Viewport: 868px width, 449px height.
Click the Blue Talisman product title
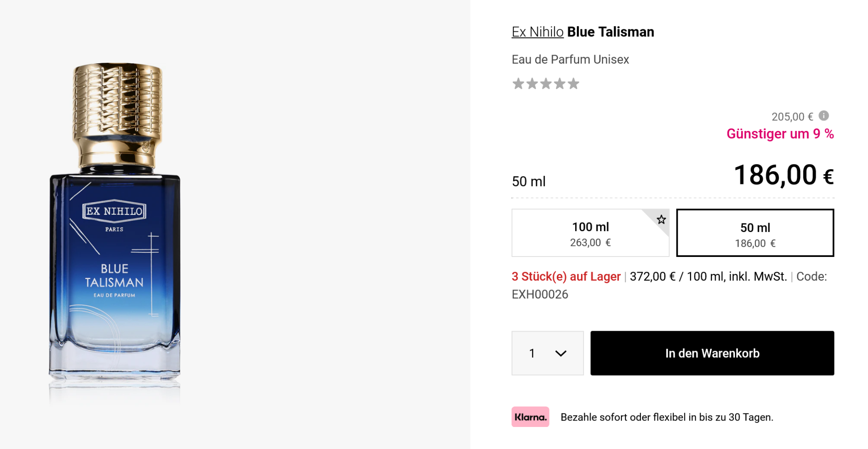tap(610, 32)
